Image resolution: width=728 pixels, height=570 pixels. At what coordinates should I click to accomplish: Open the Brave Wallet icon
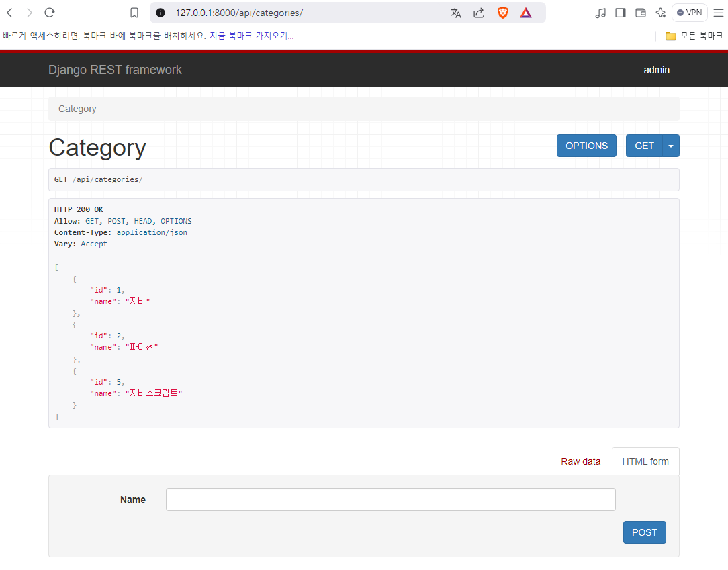641,13
